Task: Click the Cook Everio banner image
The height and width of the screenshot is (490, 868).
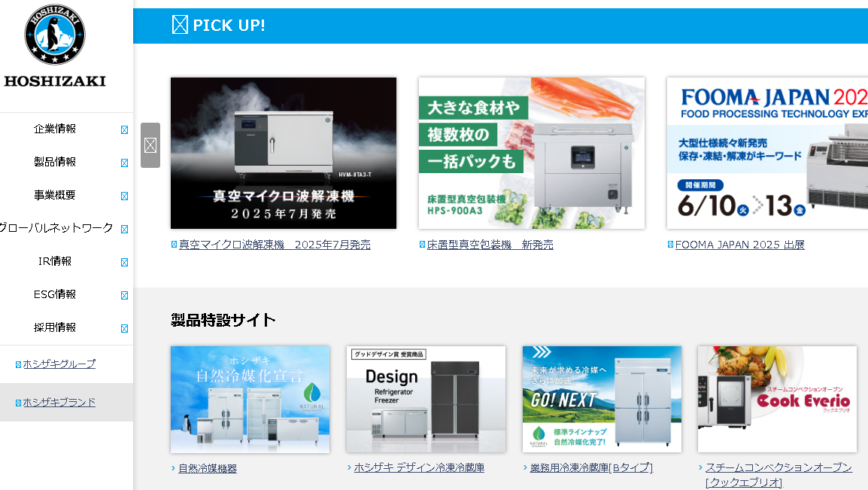Action: click(777, 399)
